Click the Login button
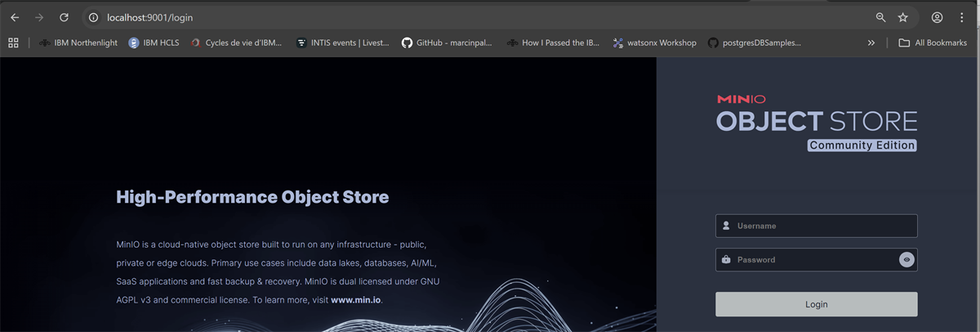This screenshot has height=332, width=980. coord(816,304)
